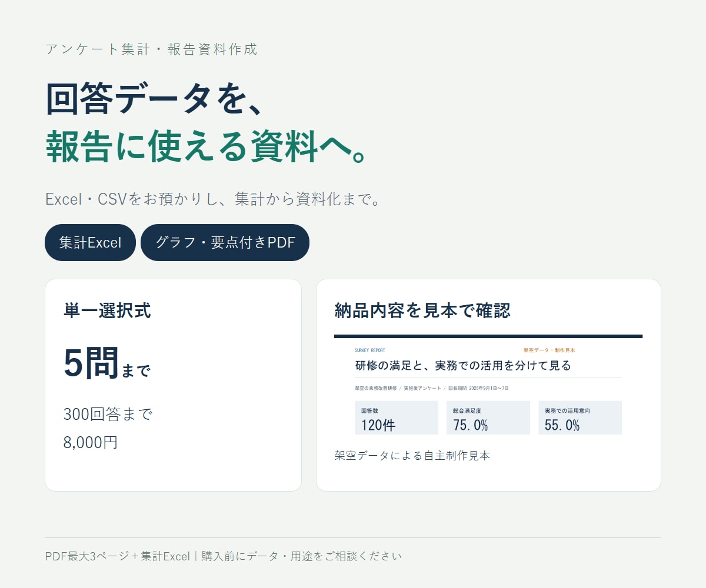The image size is (706, 588).
Task: Click the footer PDF最大3ページ＋集計Excel note
Action: [x=224, y=556]
